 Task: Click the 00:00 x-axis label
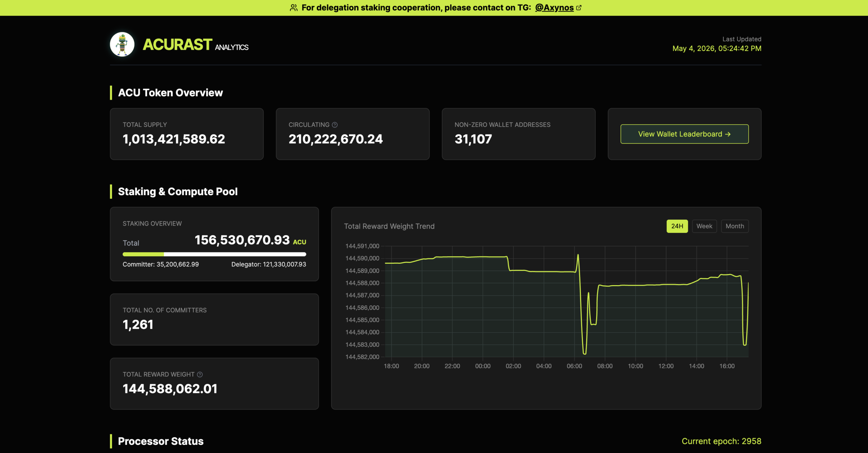click(x=483, y=366)
